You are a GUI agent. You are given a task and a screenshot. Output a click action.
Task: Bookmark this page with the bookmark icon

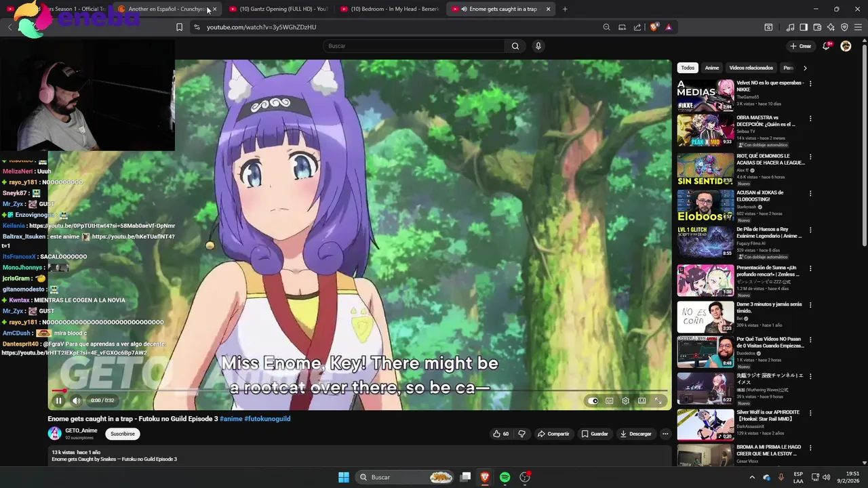tap(179, 27)
